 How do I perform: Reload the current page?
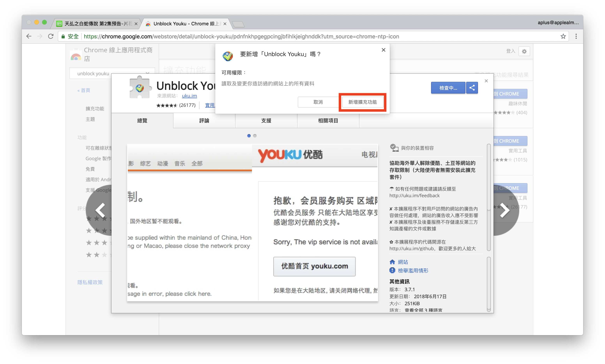pos(51,36)
